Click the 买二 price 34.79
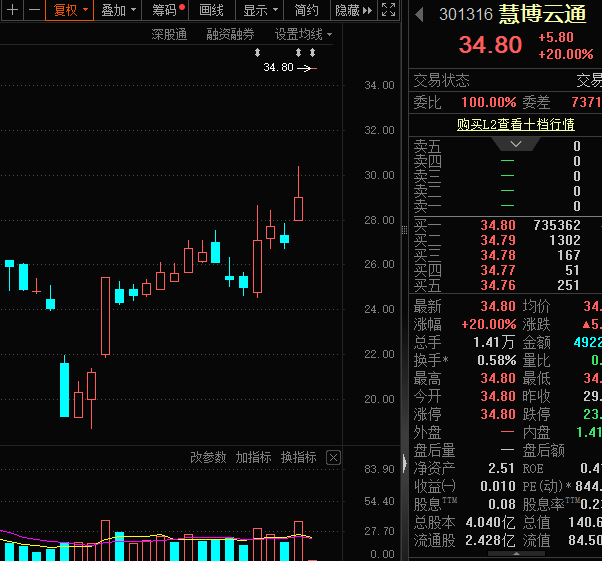 [498, 240]
